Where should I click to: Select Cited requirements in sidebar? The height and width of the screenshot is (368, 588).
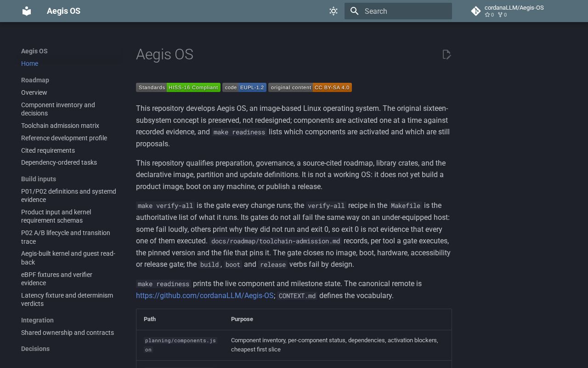(48, 150)
